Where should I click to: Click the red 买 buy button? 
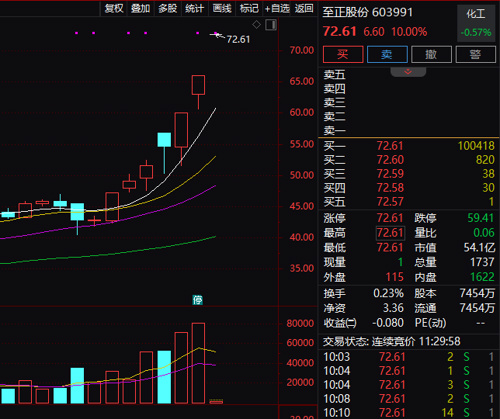click(x=343, y=54)
